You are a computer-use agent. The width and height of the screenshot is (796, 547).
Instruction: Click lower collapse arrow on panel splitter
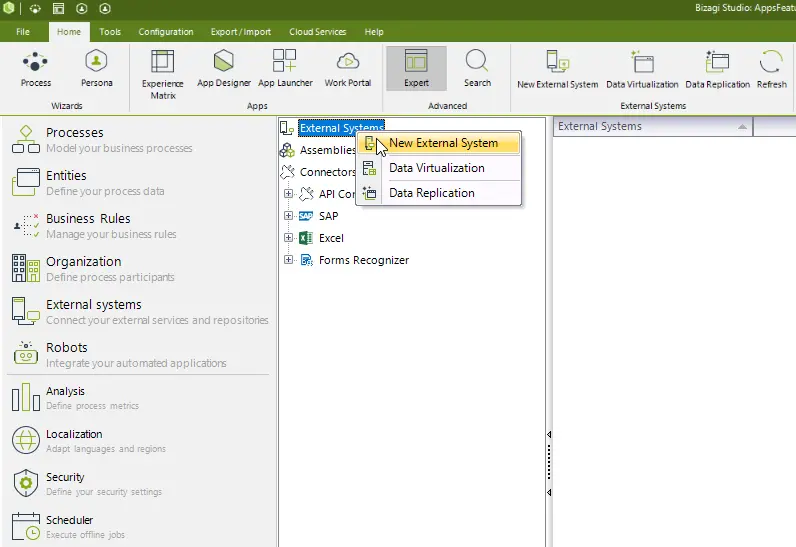[549, 492]
